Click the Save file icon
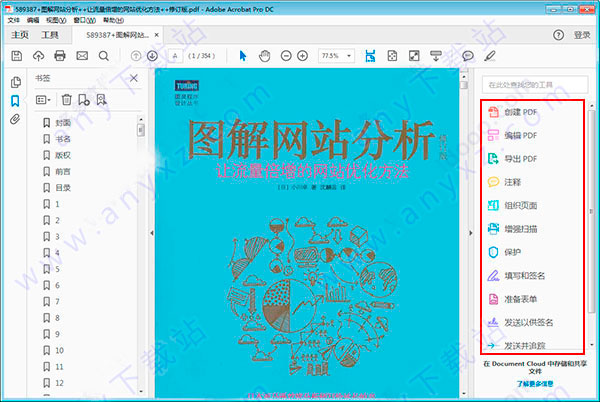The image size is (600, 402). click(16, 56)
